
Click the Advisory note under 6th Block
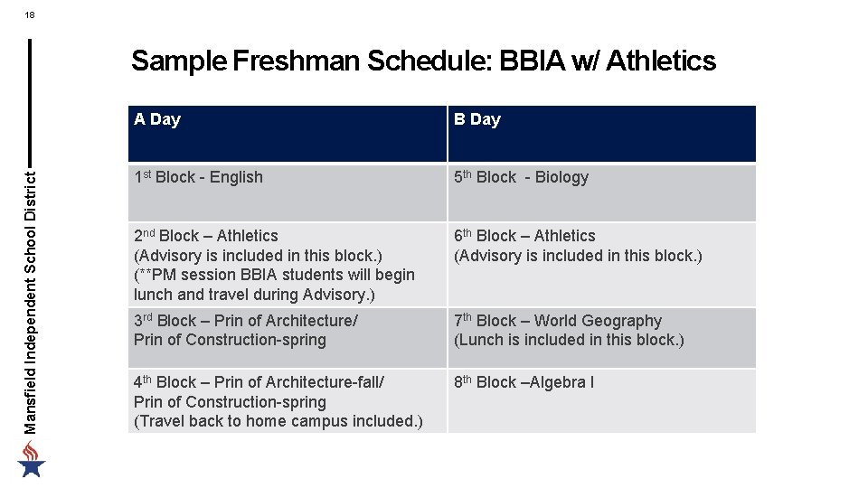pyautogui.click(x=578, y=256)
